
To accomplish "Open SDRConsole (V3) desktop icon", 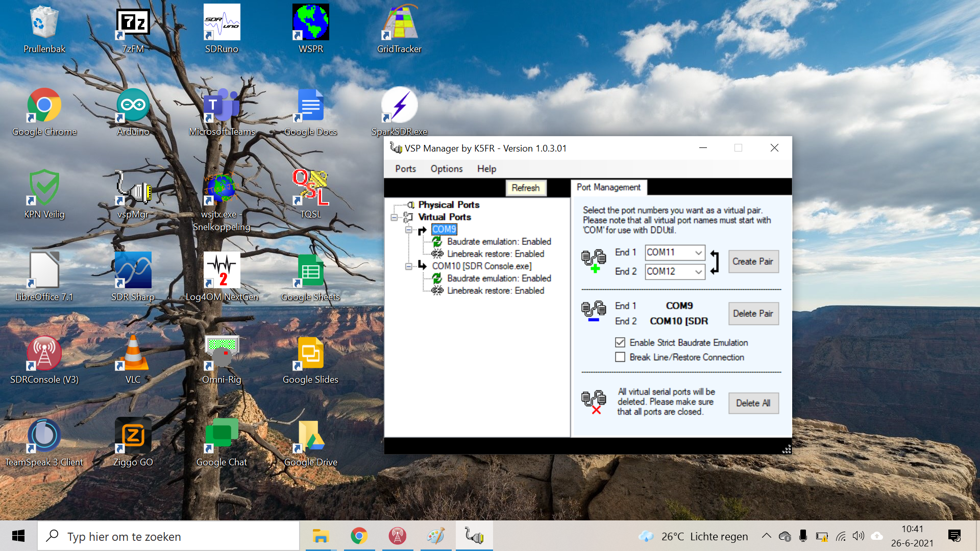I will point(44,354).
